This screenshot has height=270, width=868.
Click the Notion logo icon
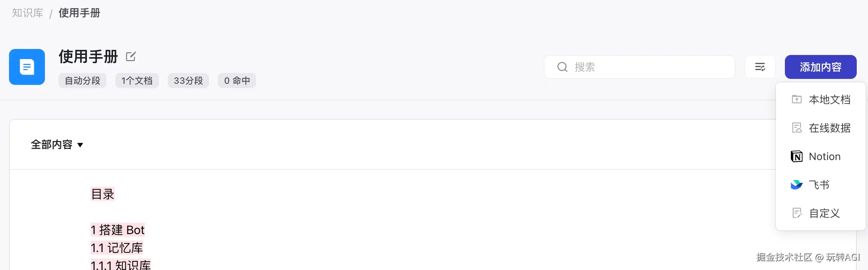pyautogui.click(x=796, y=156)
